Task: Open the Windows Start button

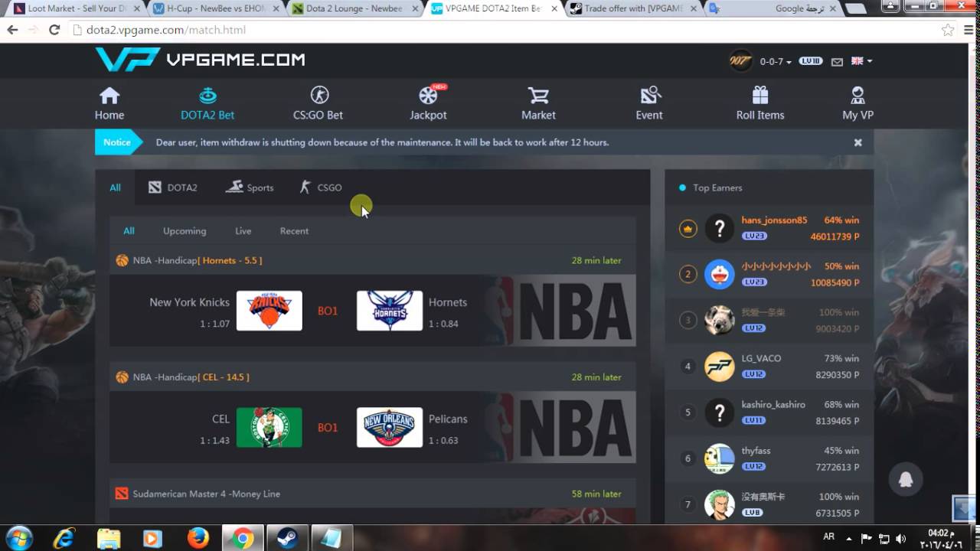Action: 18,538
